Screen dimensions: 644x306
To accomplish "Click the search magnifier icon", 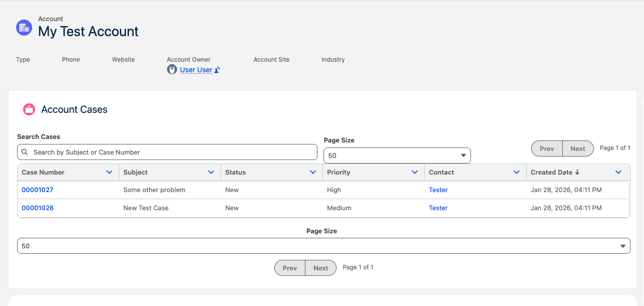I will [25, 151].
